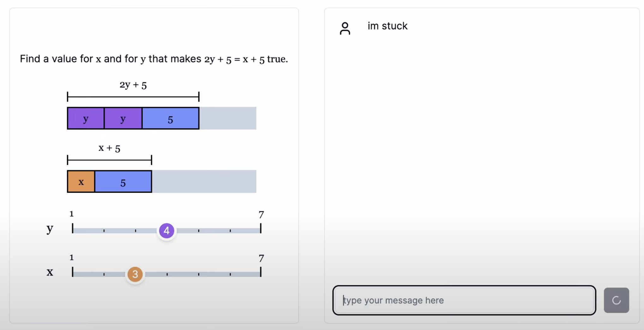Select the orange x block
Viewport: 644px width, 330px height.
[x=81, y=182]
